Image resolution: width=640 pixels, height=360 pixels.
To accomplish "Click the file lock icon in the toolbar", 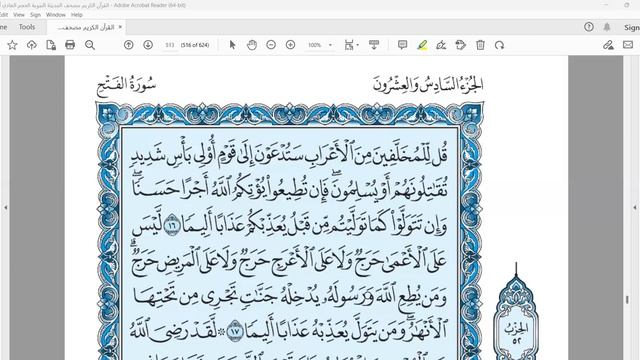I will (51, 45).
